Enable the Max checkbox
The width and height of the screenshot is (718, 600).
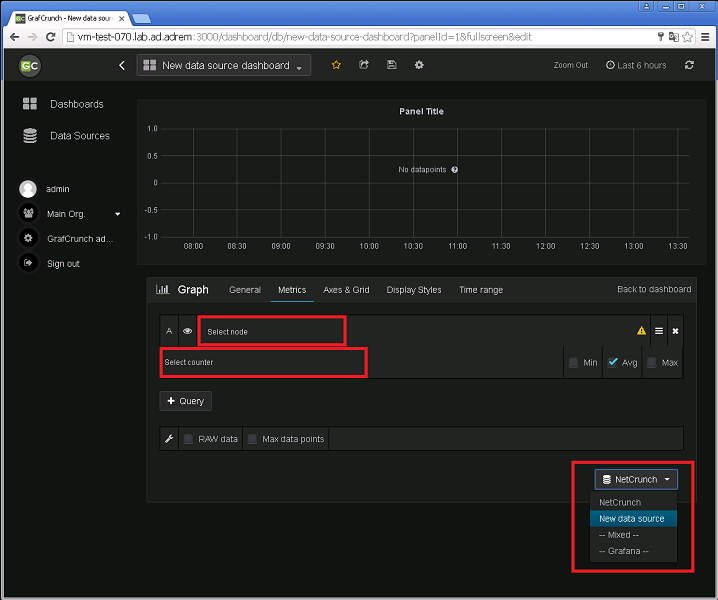click(x=651, y=363)
